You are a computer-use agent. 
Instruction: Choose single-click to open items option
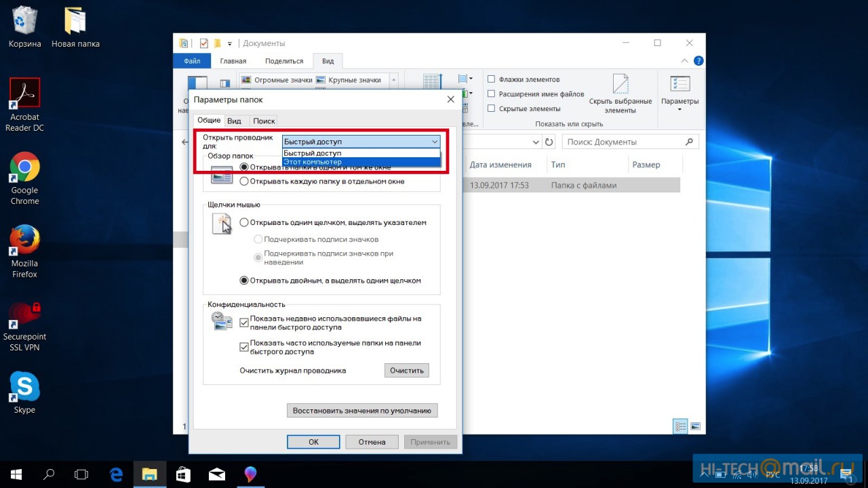(x=244, y=222)
